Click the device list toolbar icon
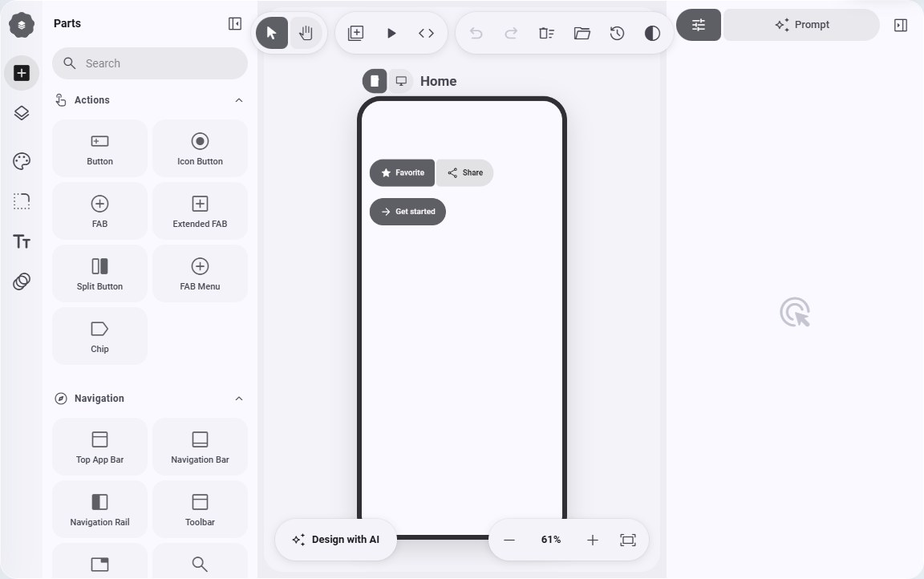The height and width of the screenshot is (579, 924). click(x=546, y=33)
